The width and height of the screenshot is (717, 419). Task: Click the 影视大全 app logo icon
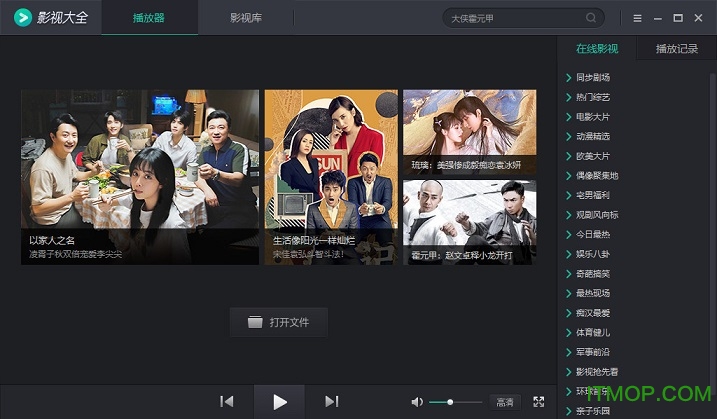(x=22, y=18)
